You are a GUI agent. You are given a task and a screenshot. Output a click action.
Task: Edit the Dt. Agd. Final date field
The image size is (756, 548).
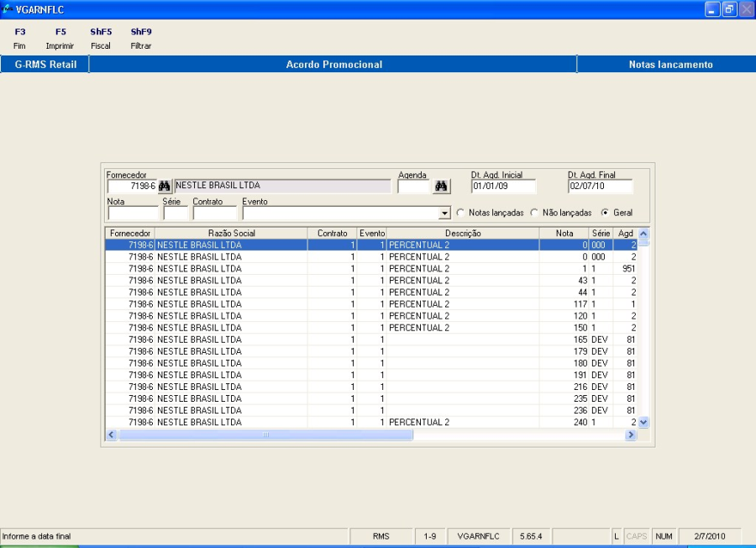601,187
